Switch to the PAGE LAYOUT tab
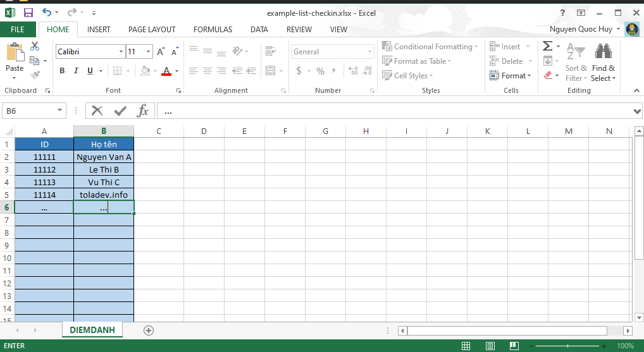Screen dimensions: 644x352 coord(152,30)
